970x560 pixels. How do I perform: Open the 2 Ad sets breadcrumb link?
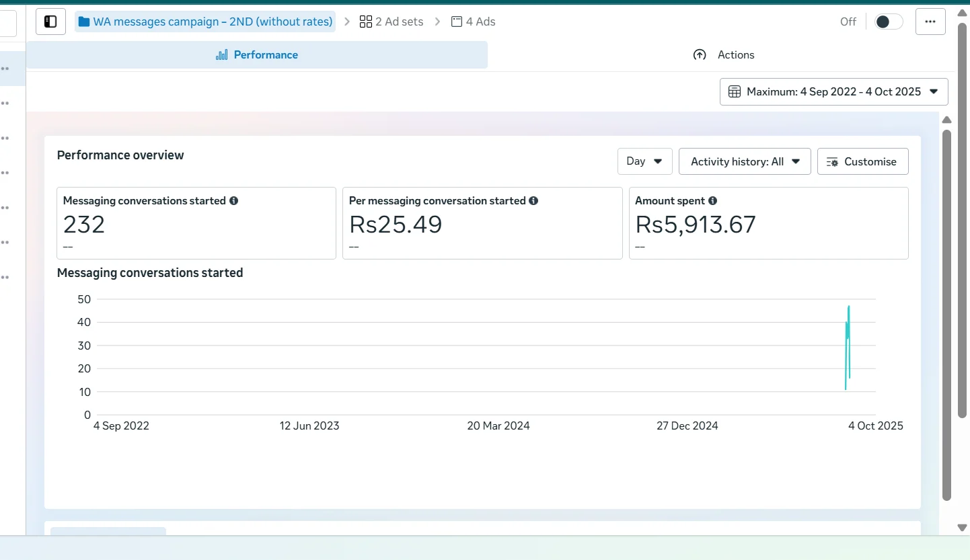pyautogui.click(x=392, y=22)
